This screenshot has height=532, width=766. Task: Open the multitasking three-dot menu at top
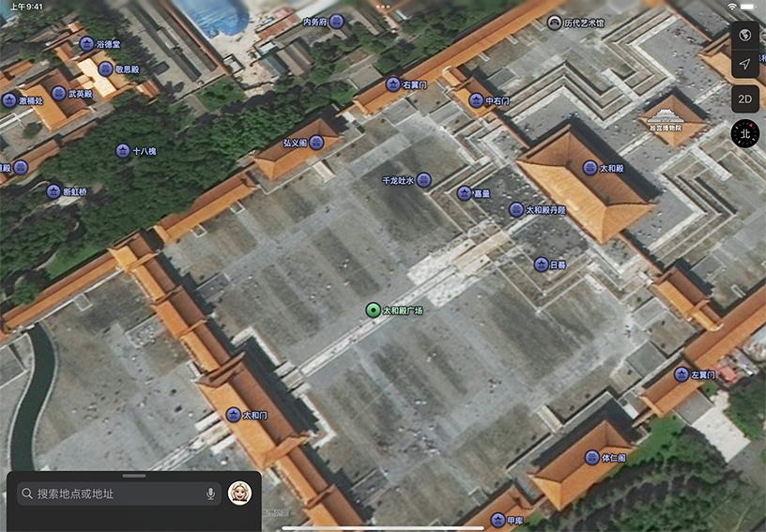tap(383, 6)
